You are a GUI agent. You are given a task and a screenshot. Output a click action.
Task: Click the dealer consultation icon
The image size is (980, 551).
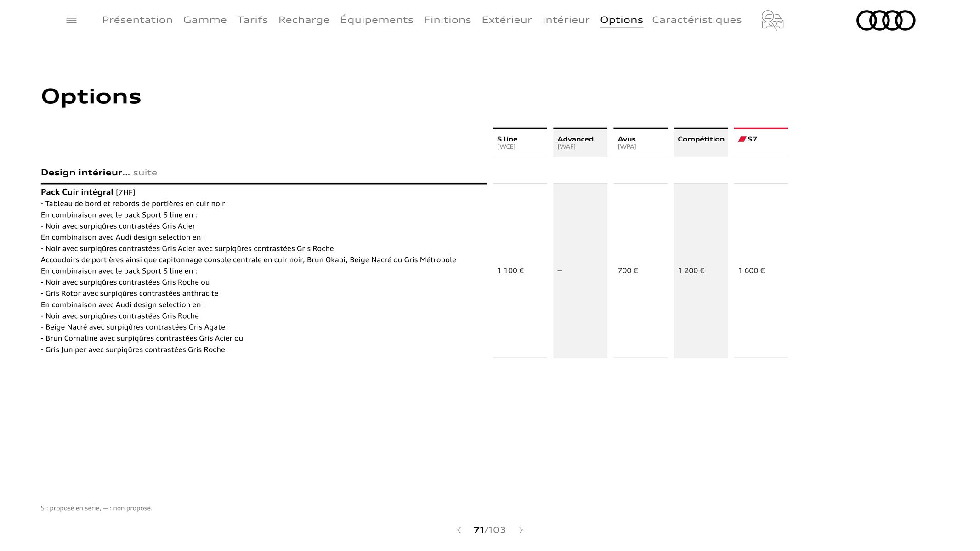click(772, 20)
